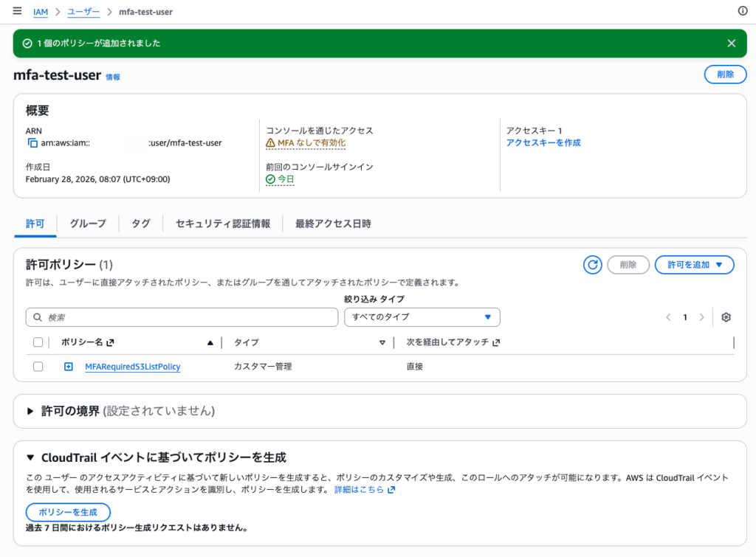The width and height of the screenshot is (756, 557).
Task: Open the hamburger navigation menu
Action: 17,11
